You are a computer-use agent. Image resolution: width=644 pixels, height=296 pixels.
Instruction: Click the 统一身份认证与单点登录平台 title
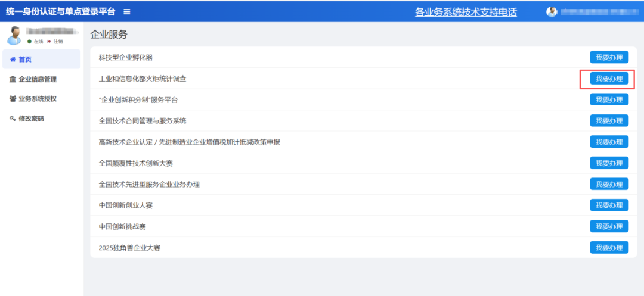click(60, 12)
